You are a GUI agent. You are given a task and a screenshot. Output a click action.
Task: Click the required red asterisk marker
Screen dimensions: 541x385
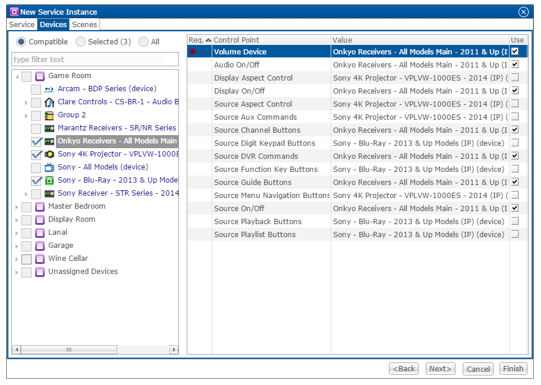193,52
